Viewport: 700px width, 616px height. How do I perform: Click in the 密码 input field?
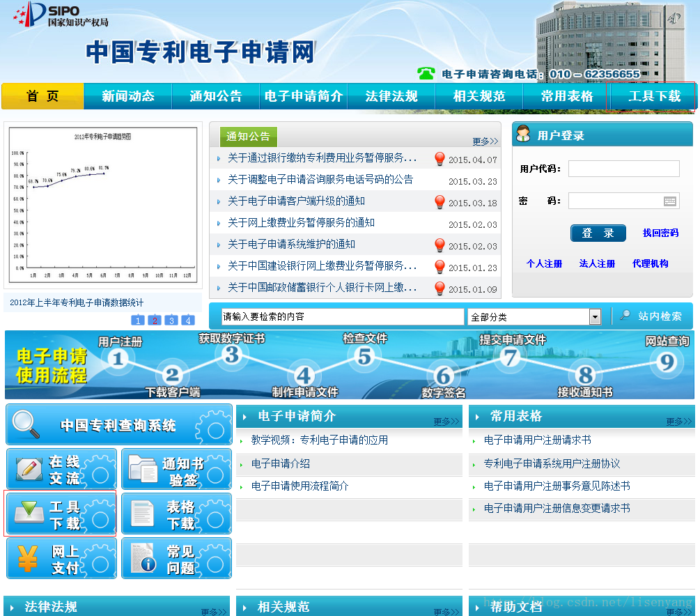623,201
